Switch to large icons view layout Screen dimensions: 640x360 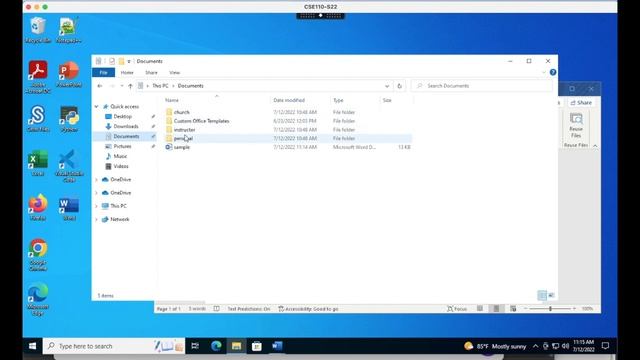(x=551, y=295)
